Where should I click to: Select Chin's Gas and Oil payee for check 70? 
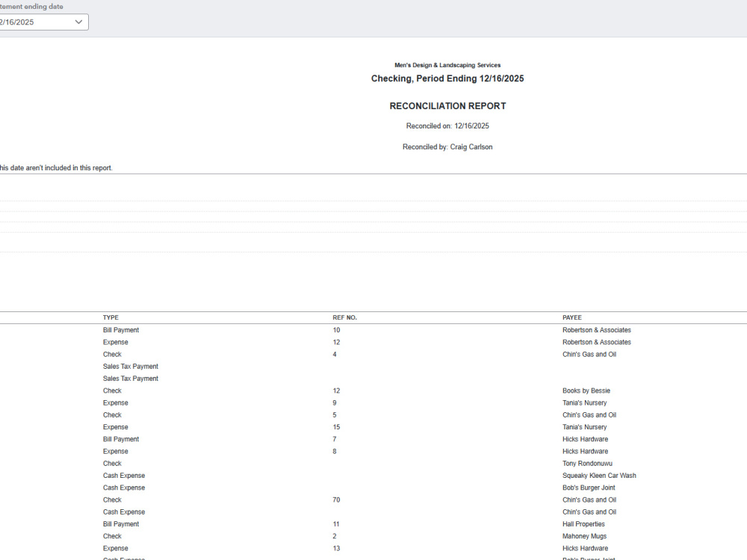point(589,500)
